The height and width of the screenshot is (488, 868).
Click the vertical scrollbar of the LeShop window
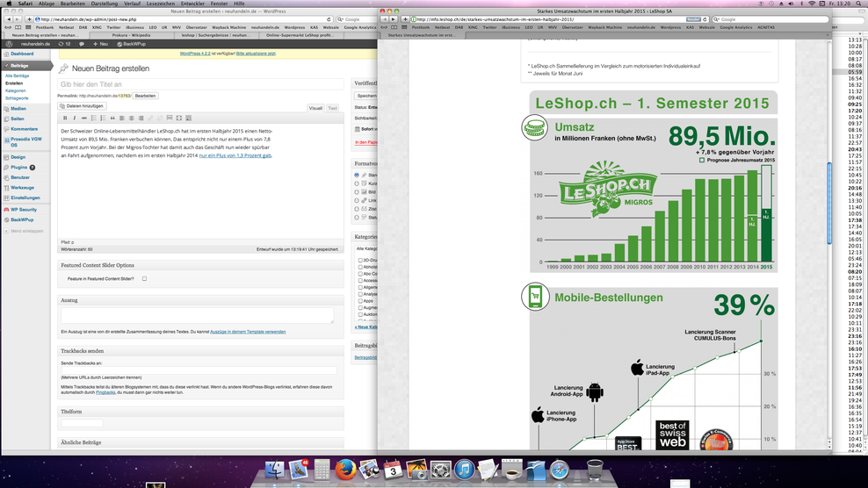pyautogui.click(x=828, y=204)
